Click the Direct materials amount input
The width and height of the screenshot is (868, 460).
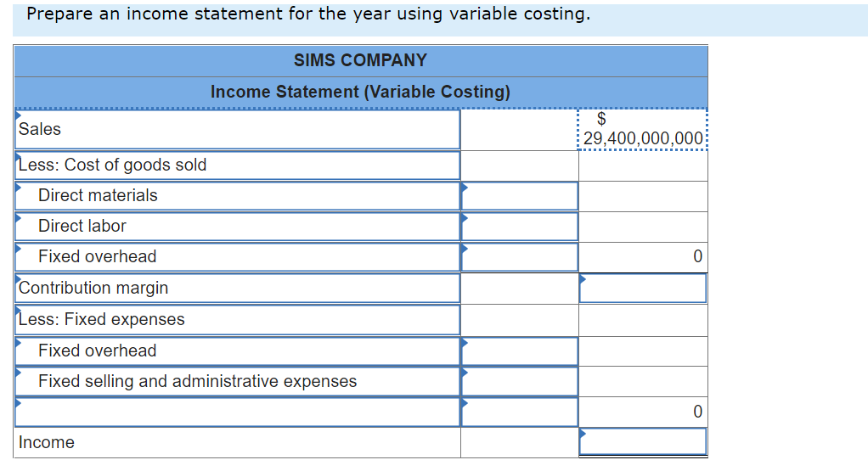click(x=519, y=196)
